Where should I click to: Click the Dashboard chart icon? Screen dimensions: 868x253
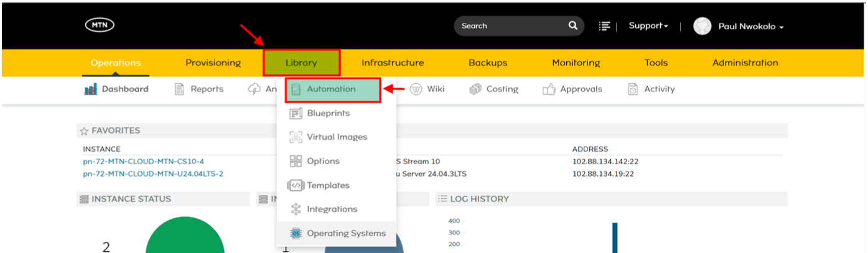pos(91,89)
